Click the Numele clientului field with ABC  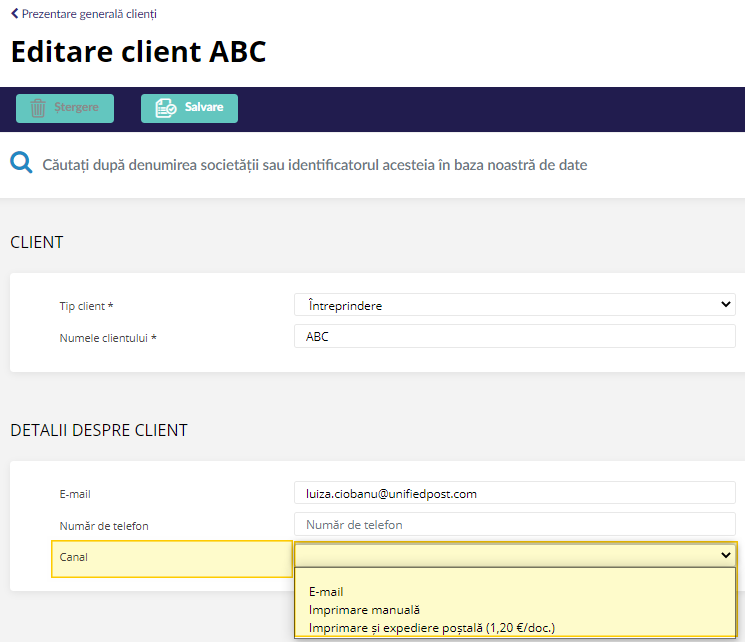pos(515,336)
